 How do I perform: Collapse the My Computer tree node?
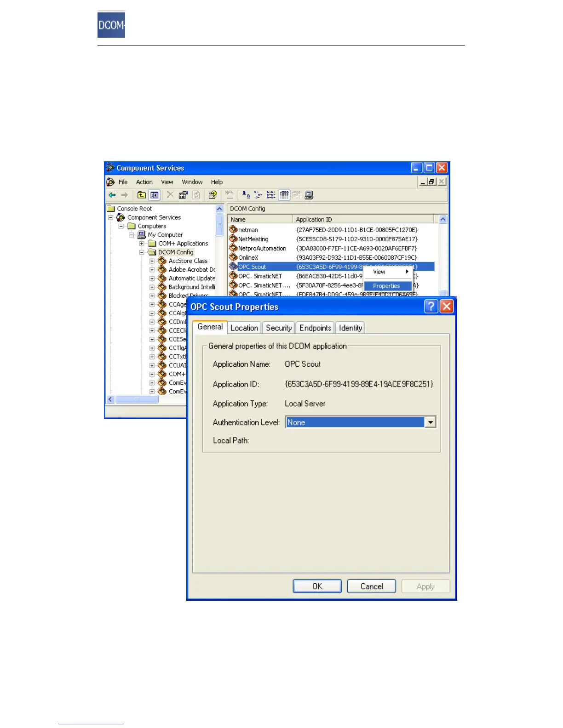tap(131, 235)
